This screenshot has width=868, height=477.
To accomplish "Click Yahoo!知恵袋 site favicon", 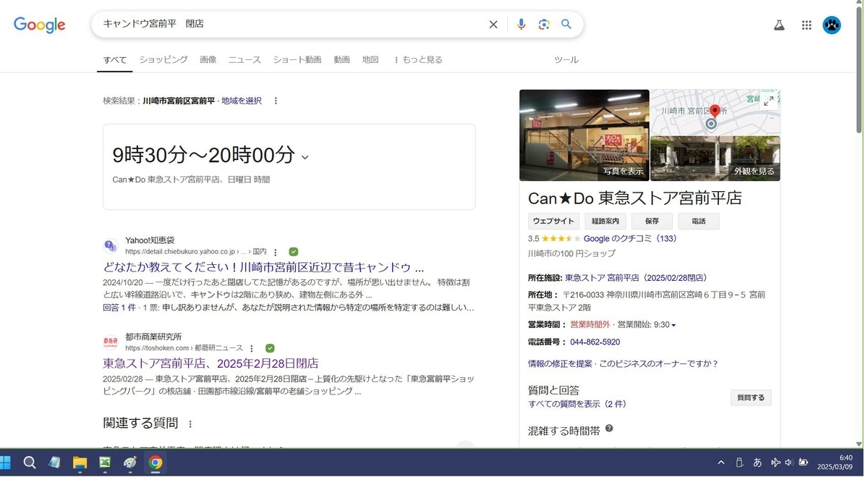I will click(110, 245).
